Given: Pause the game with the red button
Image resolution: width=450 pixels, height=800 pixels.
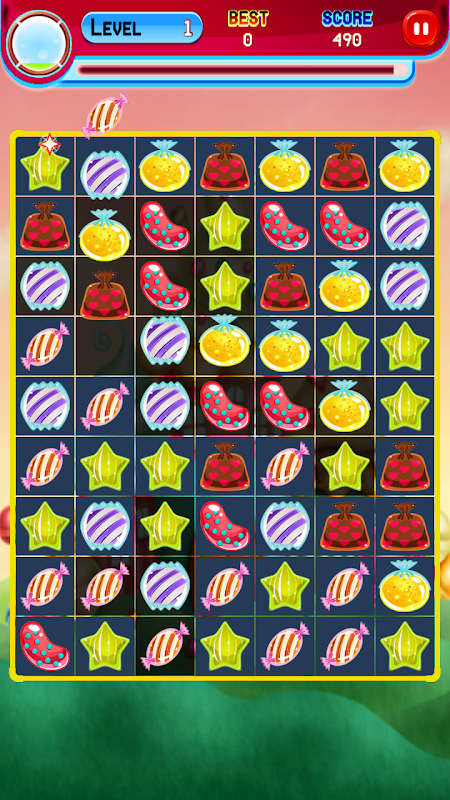Looking at the screenshot, I should [x=421, y=29].
